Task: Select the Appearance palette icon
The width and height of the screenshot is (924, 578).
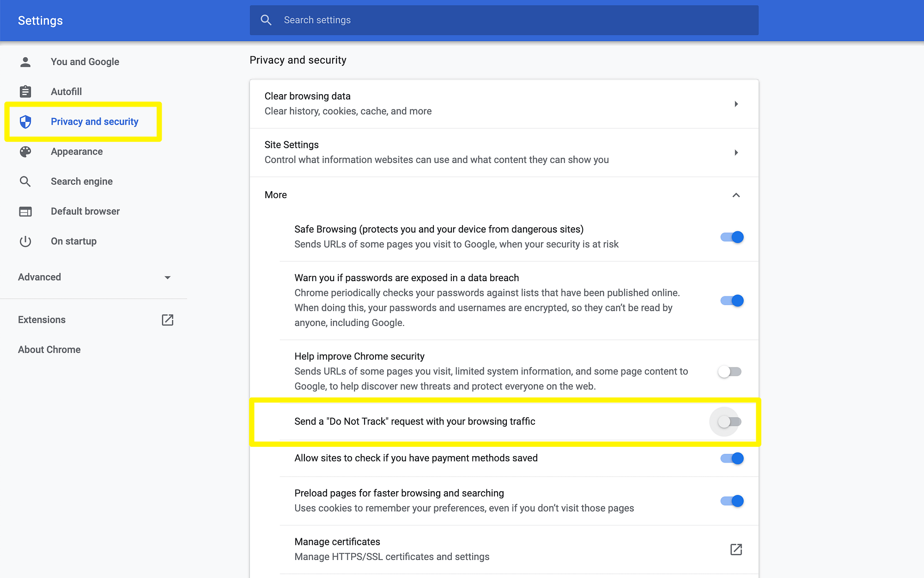Action: click(25, 151)
